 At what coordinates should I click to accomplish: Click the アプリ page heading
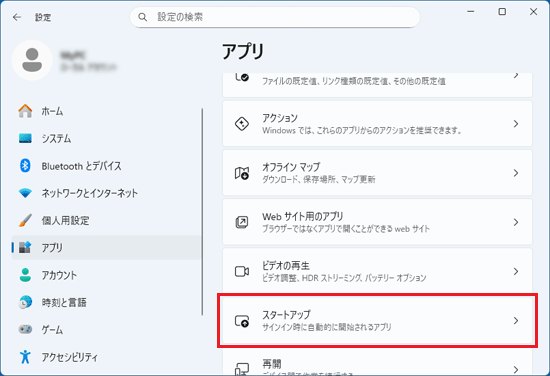pos(243,52)
